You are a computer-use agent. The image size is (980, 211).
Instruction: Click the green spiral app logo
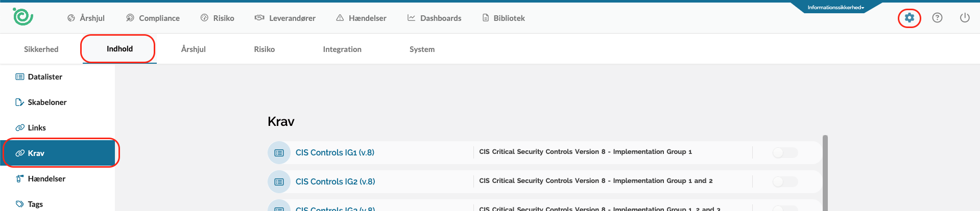coord(23,17)
